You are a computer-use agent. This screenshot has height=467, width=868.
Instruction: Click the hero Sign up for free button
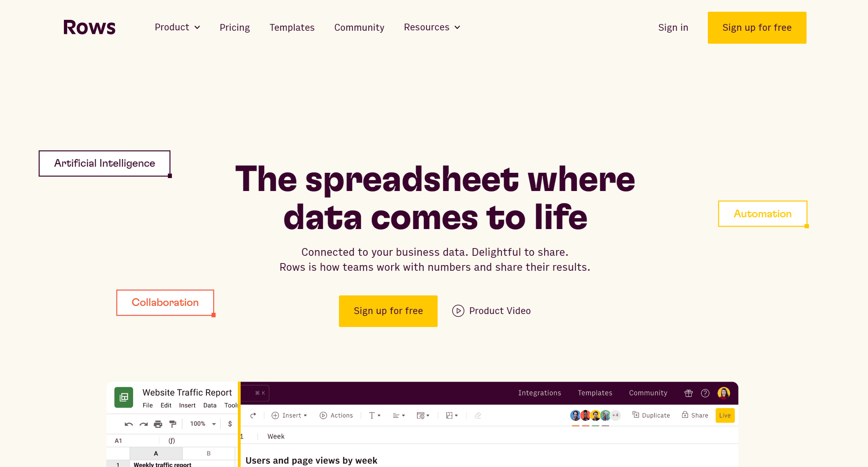pos(388,311)
